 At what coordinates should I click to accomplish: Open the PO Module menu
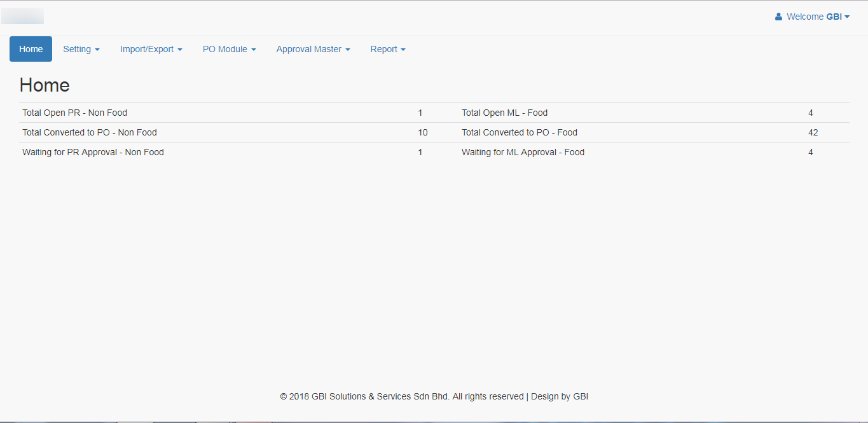(229, 49)
